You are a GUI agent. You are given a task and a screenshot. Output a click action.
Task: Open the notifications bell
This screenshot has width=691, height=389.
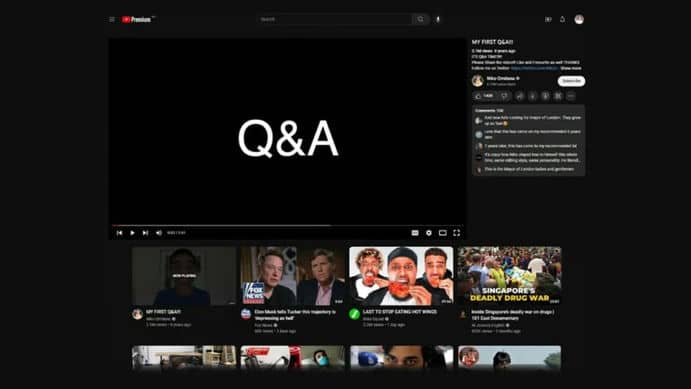[562, 19]
